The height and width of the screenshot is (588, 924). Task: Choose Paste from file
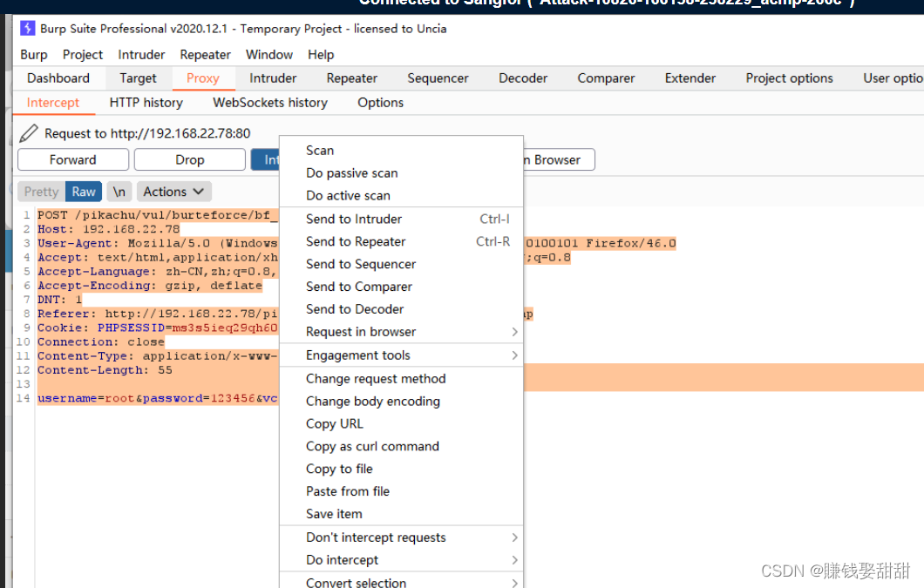[401, 490]
